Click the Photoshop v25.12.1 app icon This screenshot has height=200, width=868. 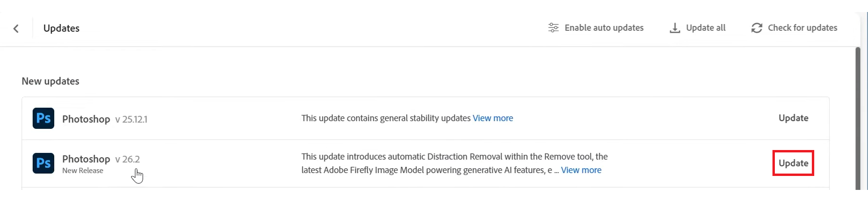(x=43, y=118)
